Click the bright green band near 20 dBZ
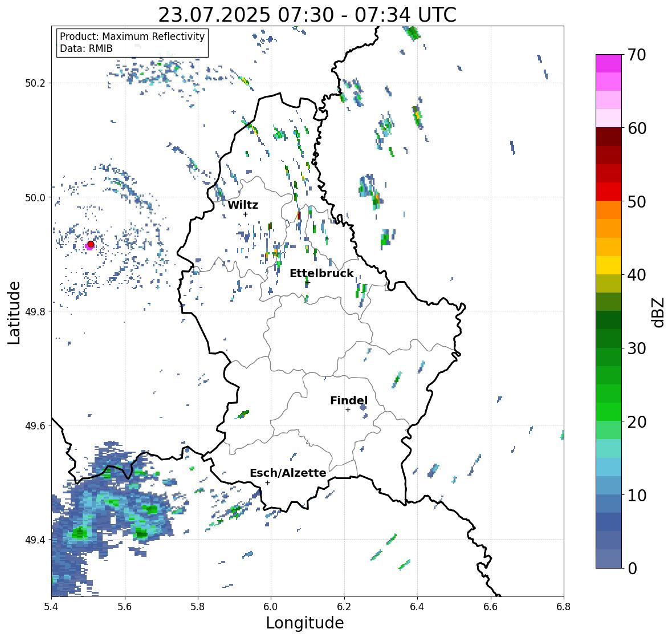This screenshot has width=672, height=637. tap(609, 412)
